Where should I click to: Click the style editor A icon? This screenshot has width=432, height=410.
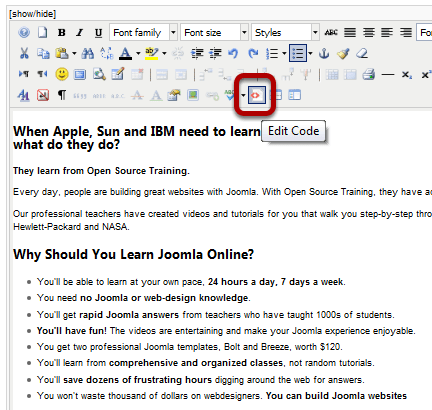tap(23, 95)
